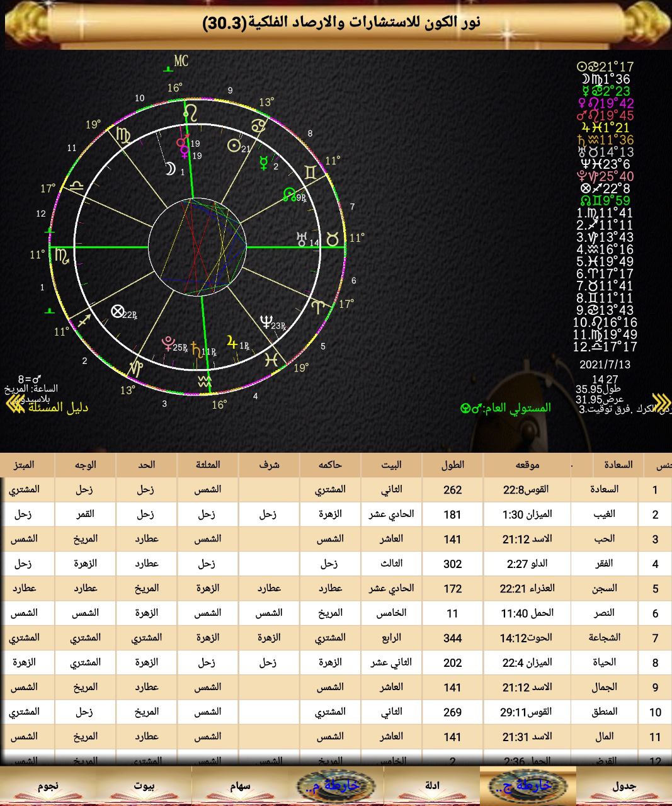The height and width of the screenshot is (806, 672).
Task: Select the Jupiter glyph near Pisces
Action: 232,343
